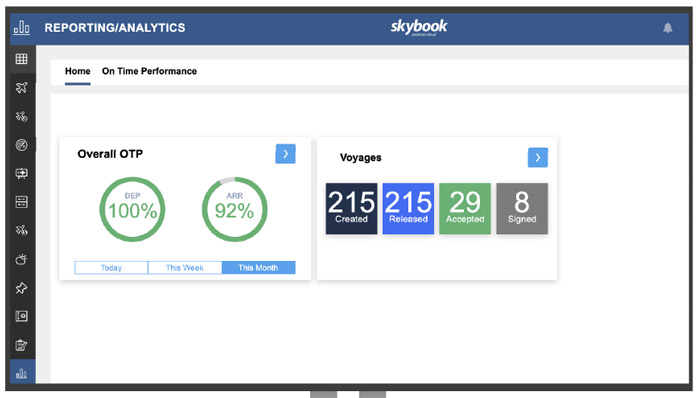Screen dimensions: 700x398
Task: Switch to the Home tab
Action: tap(78, 71)
